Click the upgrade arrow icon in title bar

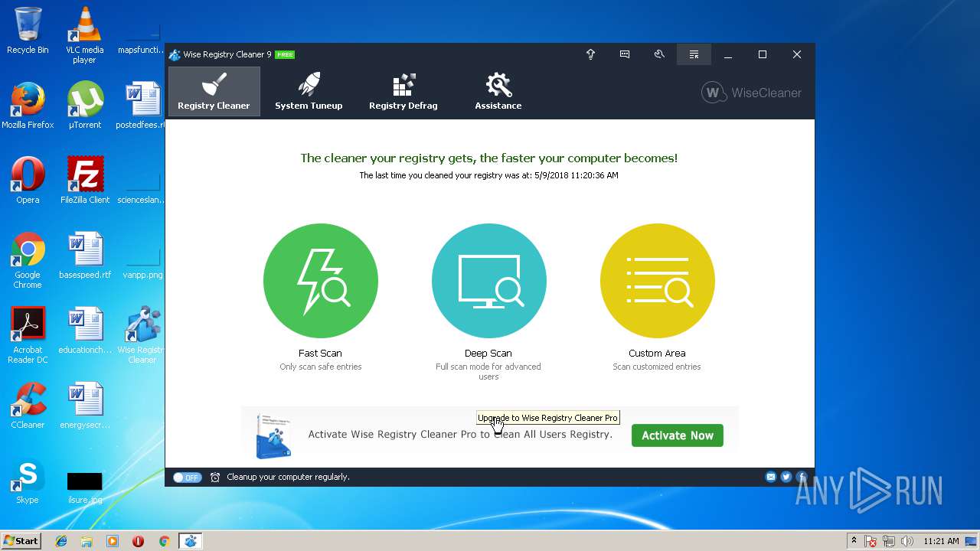(x=590, y=54)
